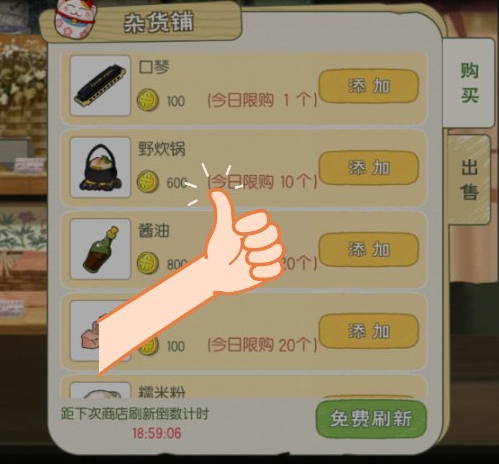Switch to the 购买 tab

tap(468, 83)
